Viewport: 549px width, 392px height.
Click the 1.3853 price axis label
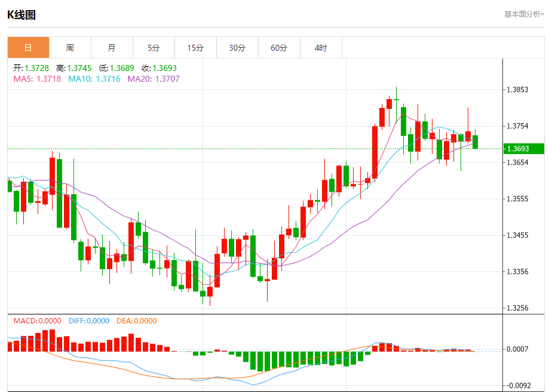[517, 90]
